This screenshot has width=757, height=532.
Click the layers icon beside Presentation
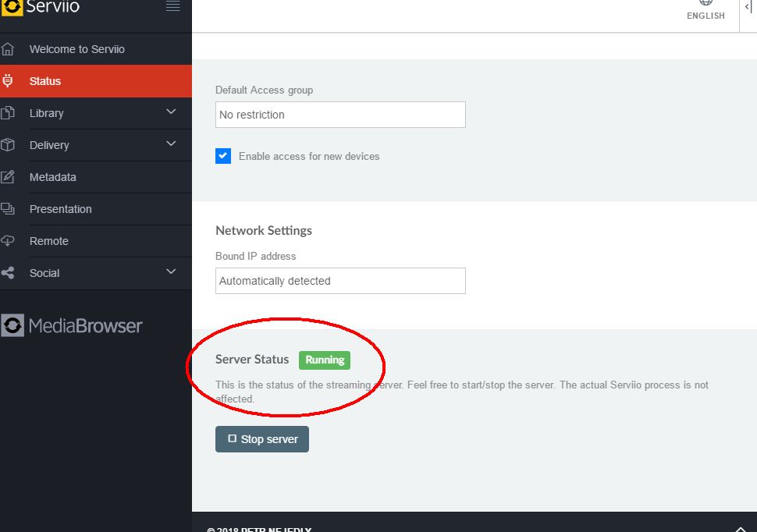[7, 208]
